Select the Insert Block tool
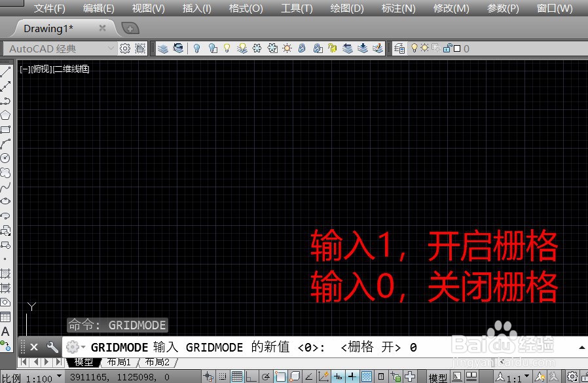The height and width of the screenshot is (383, 588). pyautogui.click(x=5, y=230)
